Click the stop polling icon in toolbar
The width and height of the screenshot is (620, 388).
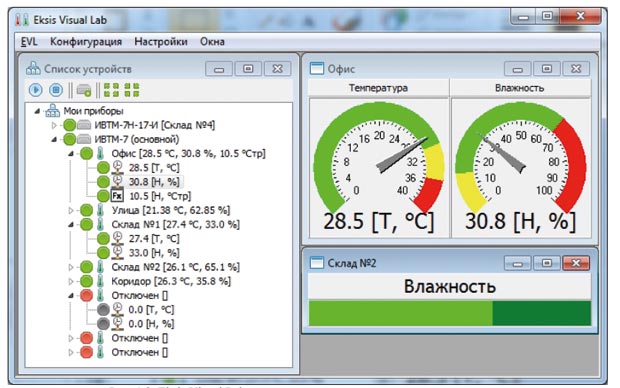point(56,90)
